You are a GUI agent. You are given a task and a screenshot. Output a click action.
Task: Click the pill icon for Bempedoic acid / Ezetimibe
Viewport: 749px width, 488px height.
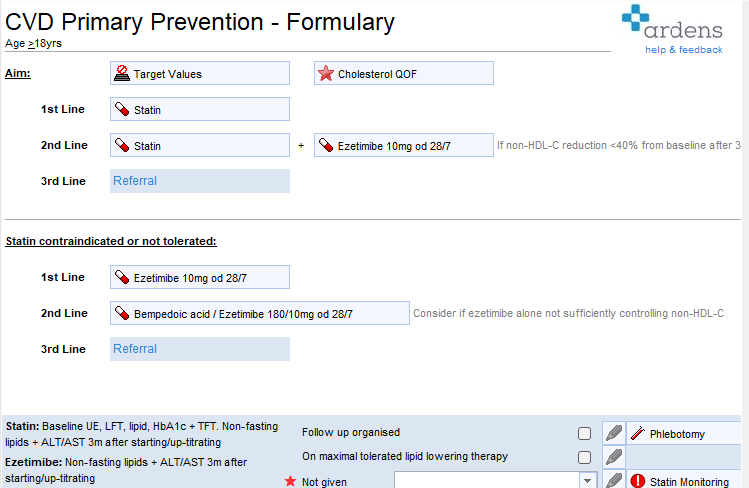click(x=122, y=313)
